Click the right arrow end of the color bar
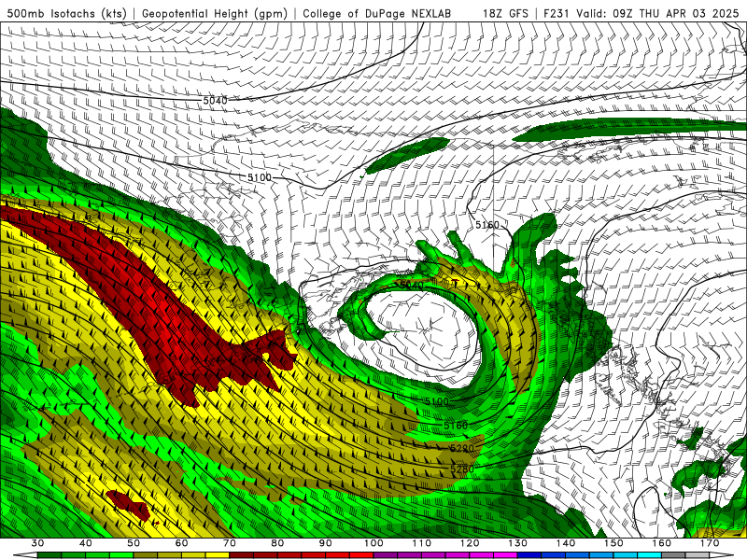 [x=722, y=554]
